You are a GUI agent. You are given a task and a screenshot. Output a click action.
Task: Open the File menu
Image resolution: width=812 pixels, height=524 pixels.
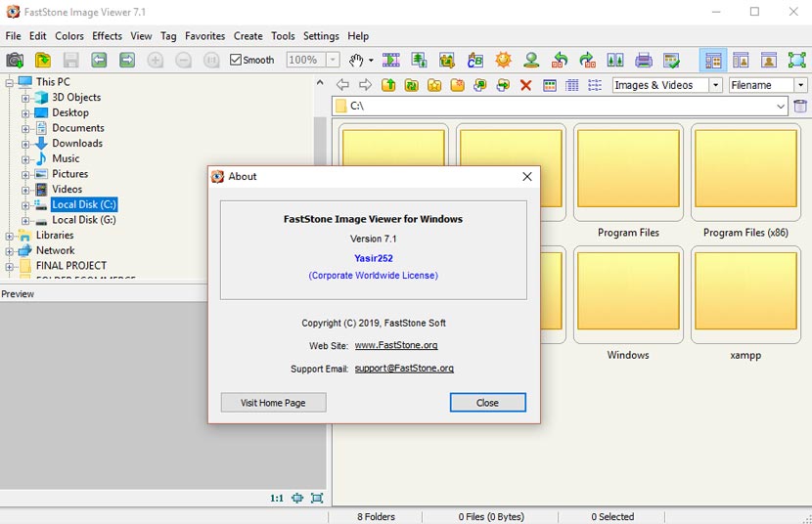click(13, 36)
